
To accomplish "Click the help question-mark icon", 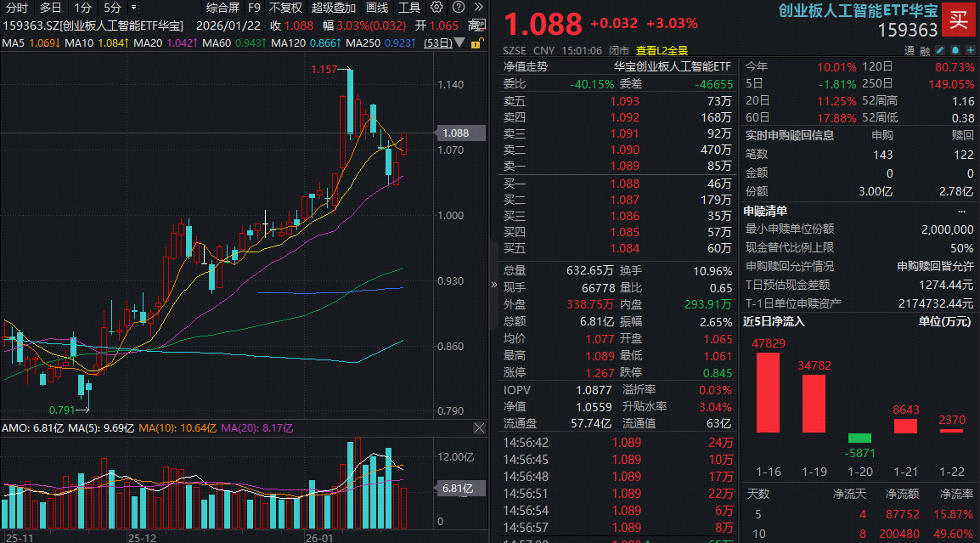I will pos(457,8).
